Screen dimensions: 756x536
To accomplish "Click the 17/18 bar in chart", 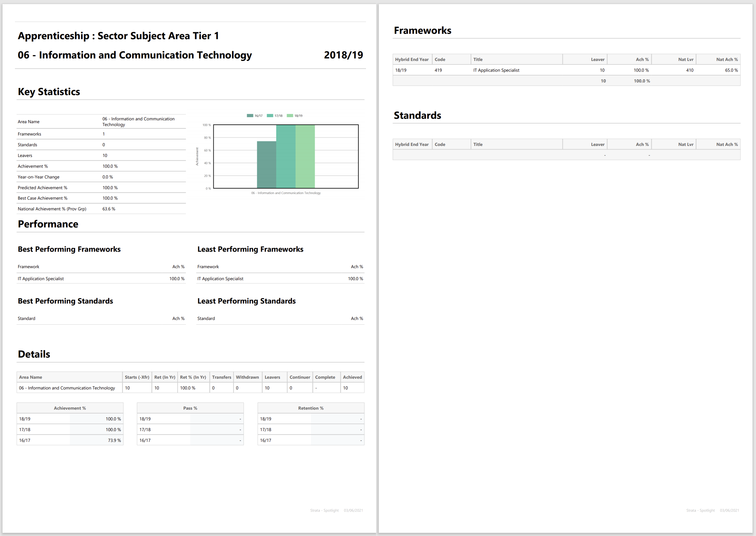I will coord(286,156).
